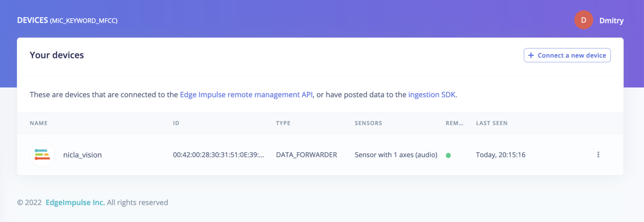Image resolution: width=644 pixels, height=222 pixels.
Task: Click the truncated REM... column header
Action: 454,123
